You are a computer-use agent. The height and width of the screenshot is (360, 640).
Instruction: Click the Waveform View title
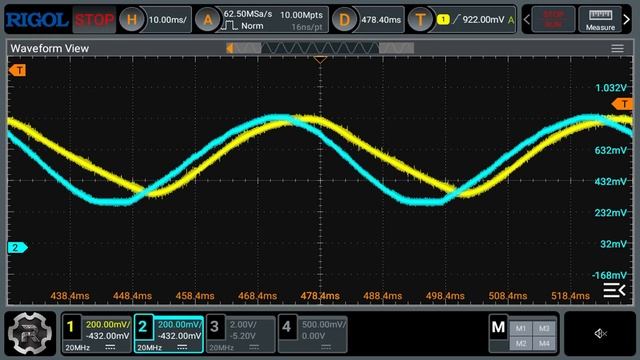click(49, 49)
